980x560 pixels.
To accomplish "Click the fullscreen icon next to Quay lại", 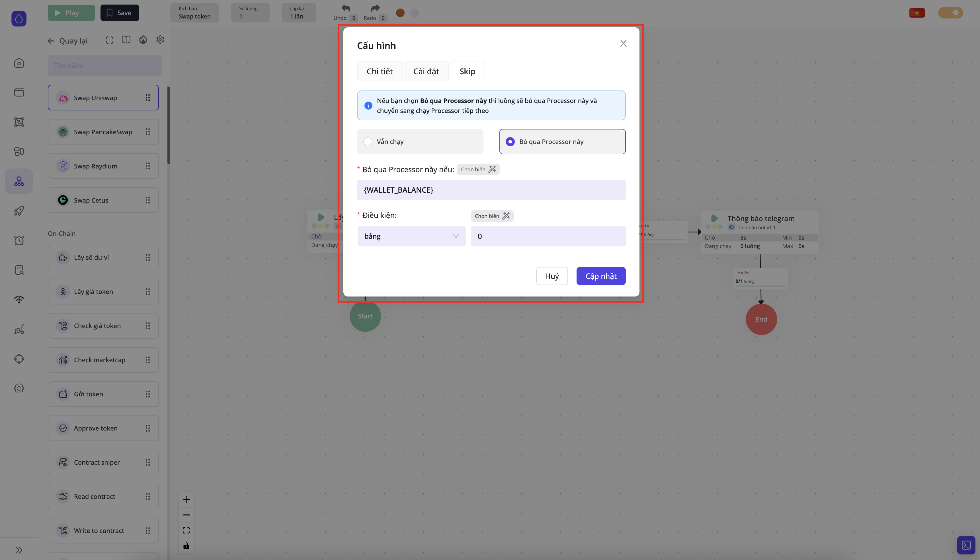I will click(x=110, y=40).
